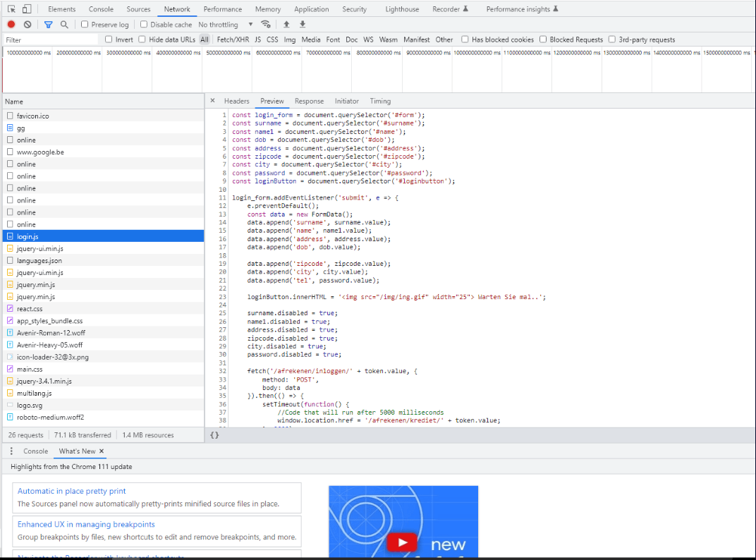Open the Lighthouse panel tab

click(x=402, y=9)
